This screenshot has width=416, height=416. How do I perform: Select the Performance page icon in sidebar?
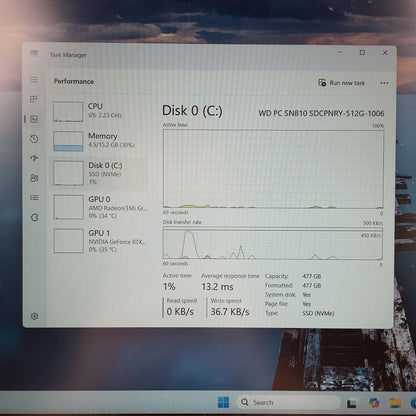tap(34, 119)
